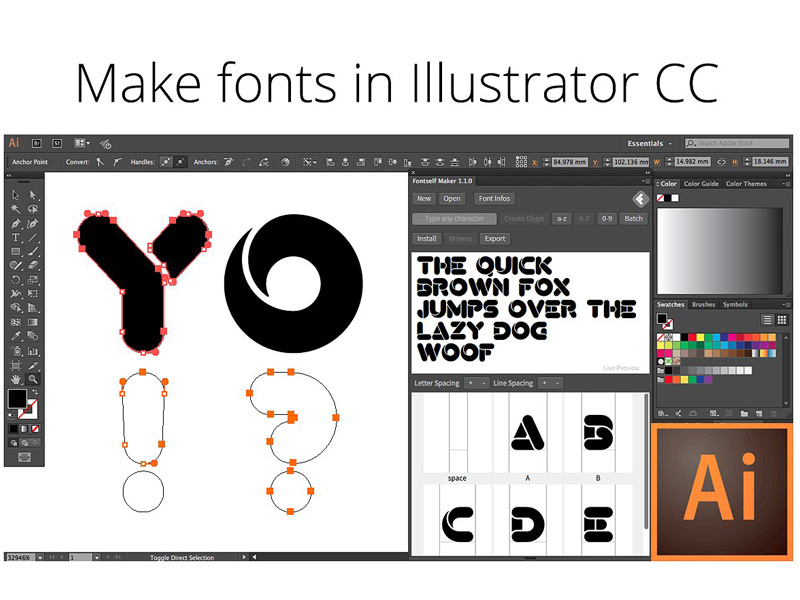Select the Blend tool
800x600 pixels.
click(33, 336)
